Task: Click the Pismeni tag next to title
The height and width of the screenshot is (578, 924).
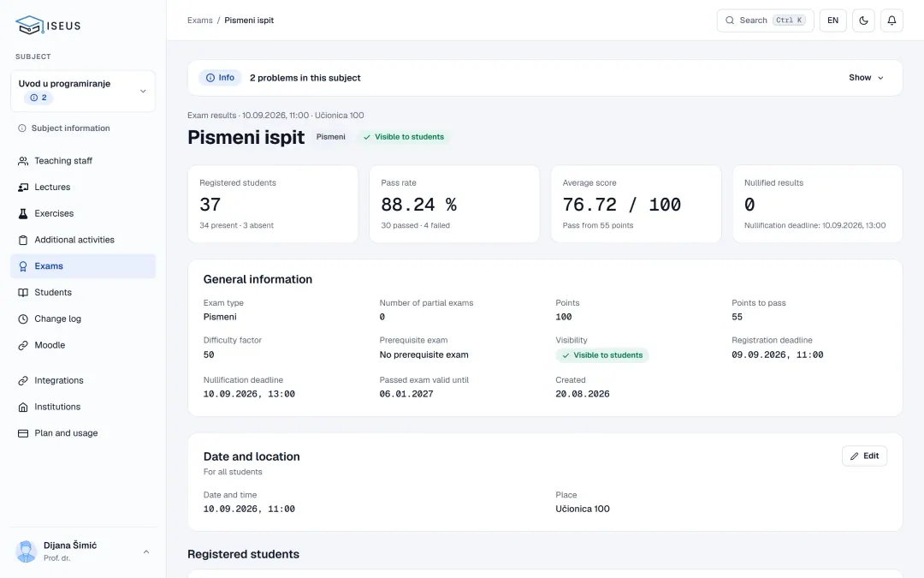Action: point(330,137)
